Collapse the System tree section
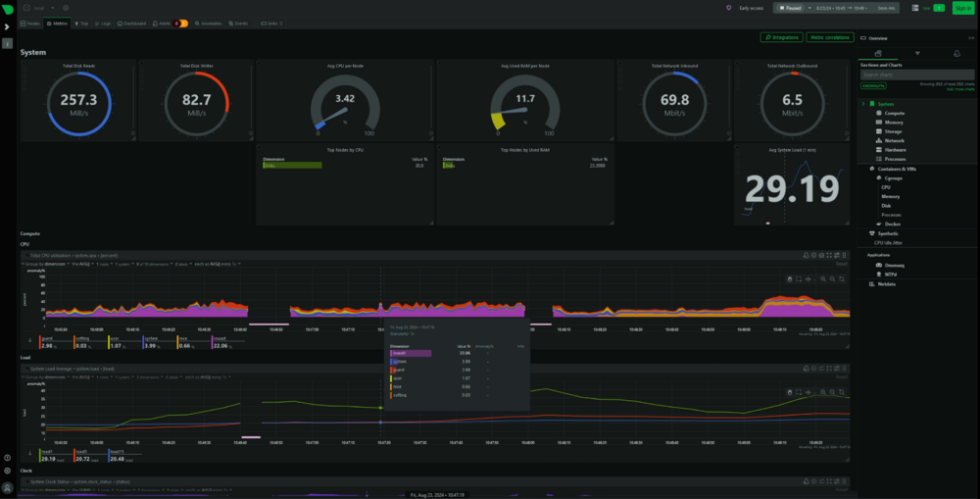This screenshot has width=980, height=499. [x=863, y=104]
